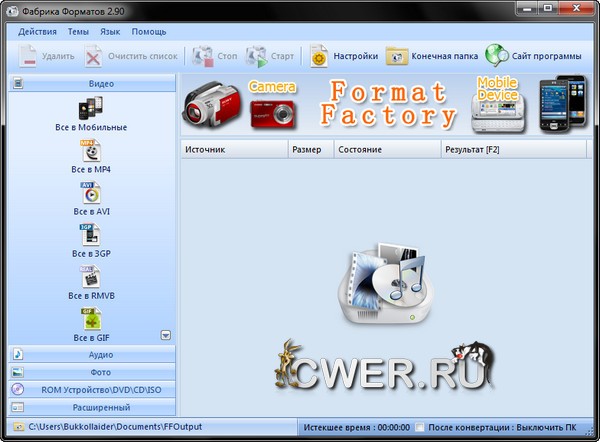Open 'Настройки' settings from toolbar
The width and height of the screenshot is (600, 442).
[345, 56]
